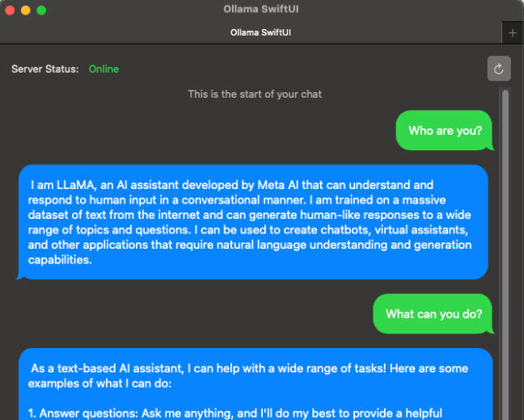Click the green Online status text
The height and width of the screenshot is (420, 524).
tap(104, 69)
